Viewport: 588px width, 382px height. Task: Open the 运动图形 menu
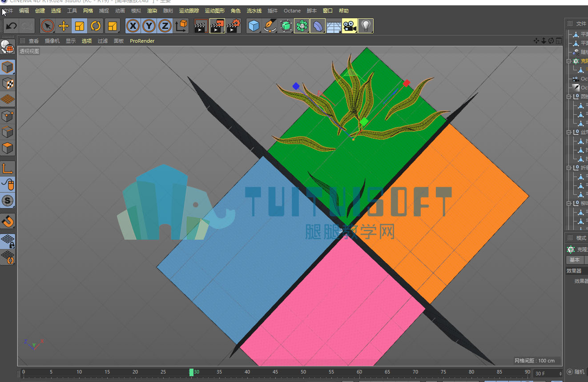click(x=215, y=11)
